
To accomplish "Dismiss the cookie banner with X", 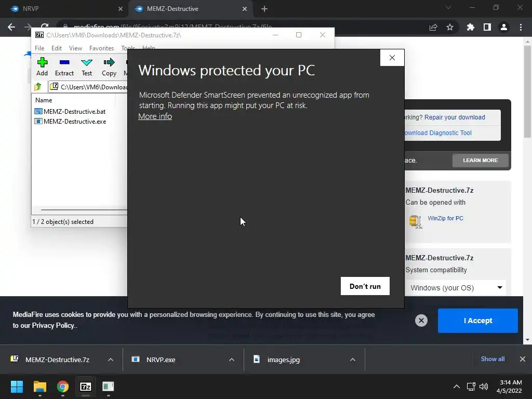I will (x=421, y=320).
